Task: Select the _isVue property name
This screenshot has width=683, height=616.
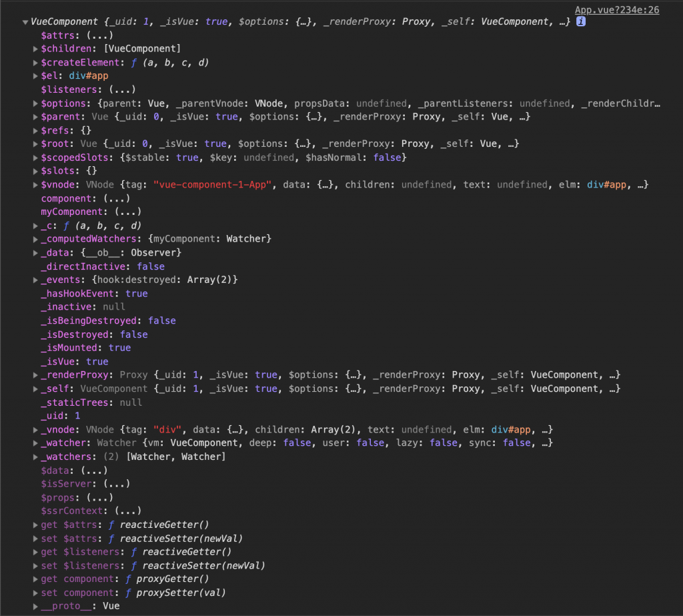Action: pos(61,362)
